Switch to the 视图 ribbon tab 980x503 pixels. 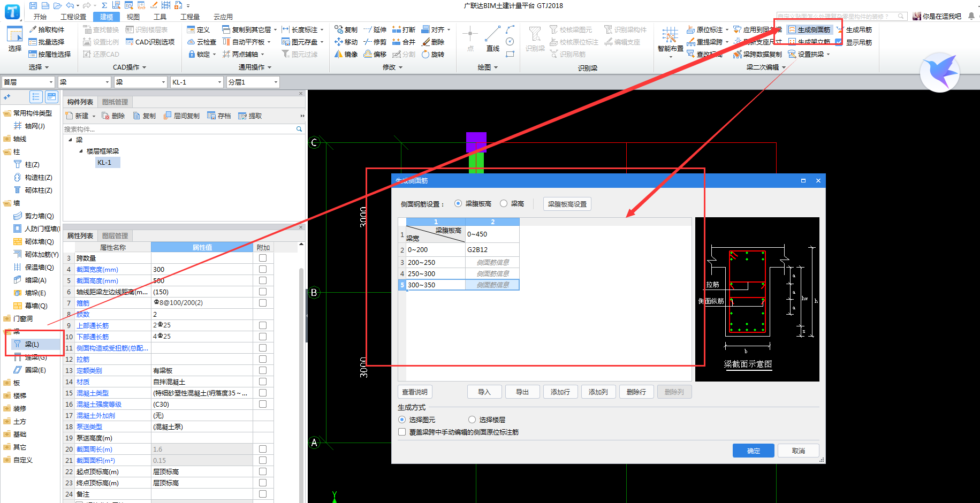[x=133, y=17]
